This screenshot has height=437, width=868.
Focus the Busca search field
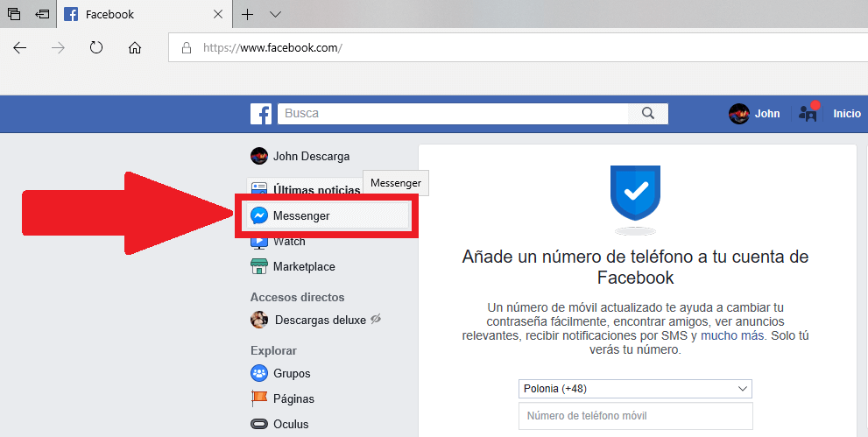(x=452, y=113)
